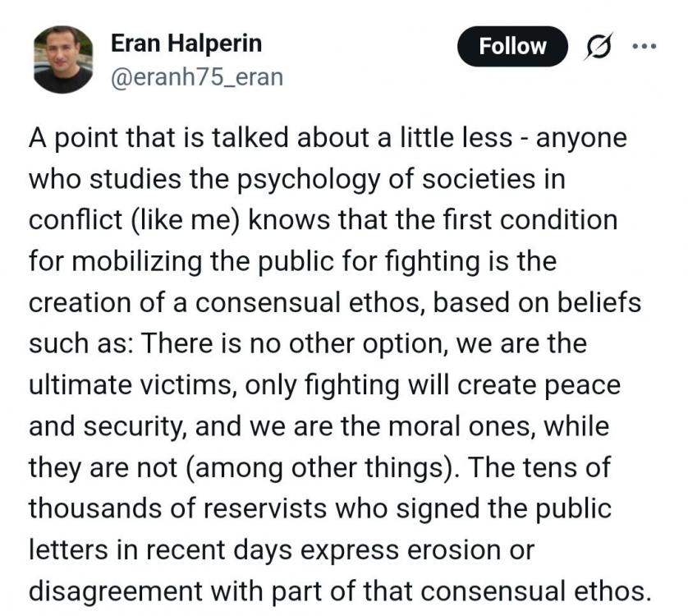The width and height of the screenshot is (688, 616).
Task: Select the word 'mobilizing' in the post
Action: pos(137,262)
